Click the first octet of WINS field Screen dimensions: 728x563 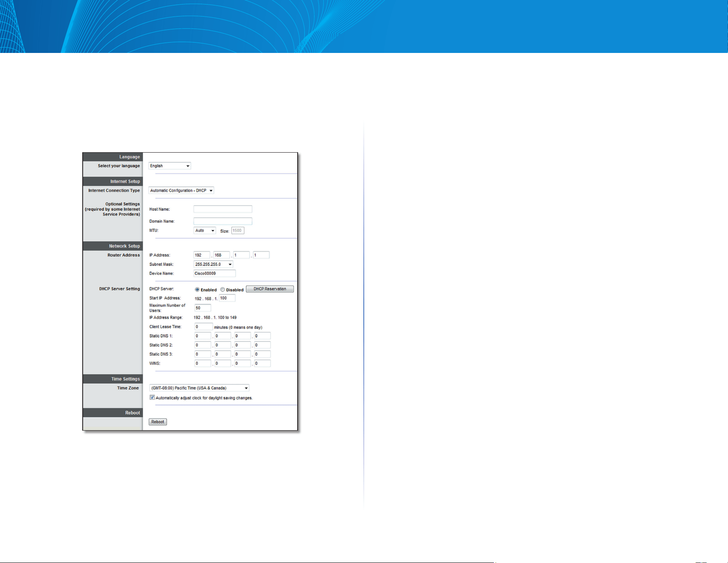tap(203, 364)
